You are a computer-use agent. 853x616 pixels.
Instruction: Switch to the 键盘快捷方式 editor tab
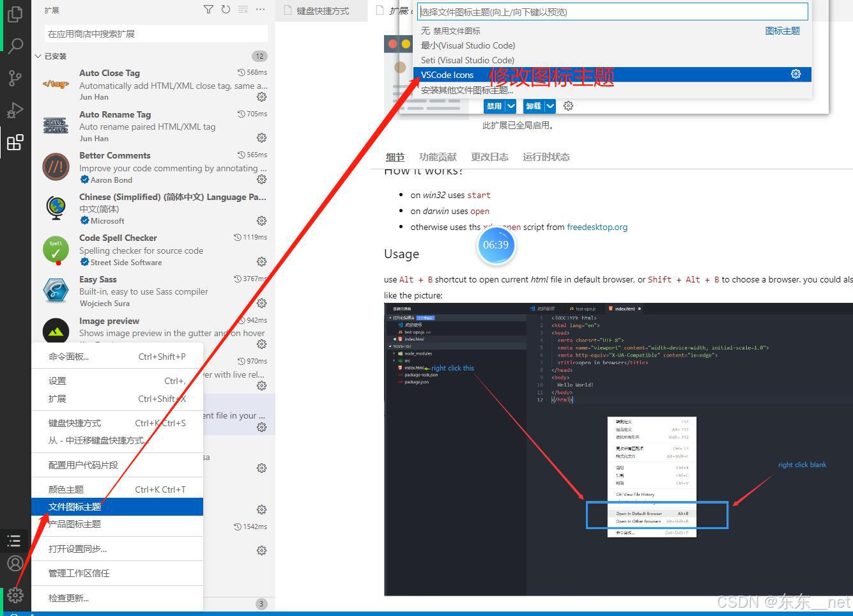(321, 11)
